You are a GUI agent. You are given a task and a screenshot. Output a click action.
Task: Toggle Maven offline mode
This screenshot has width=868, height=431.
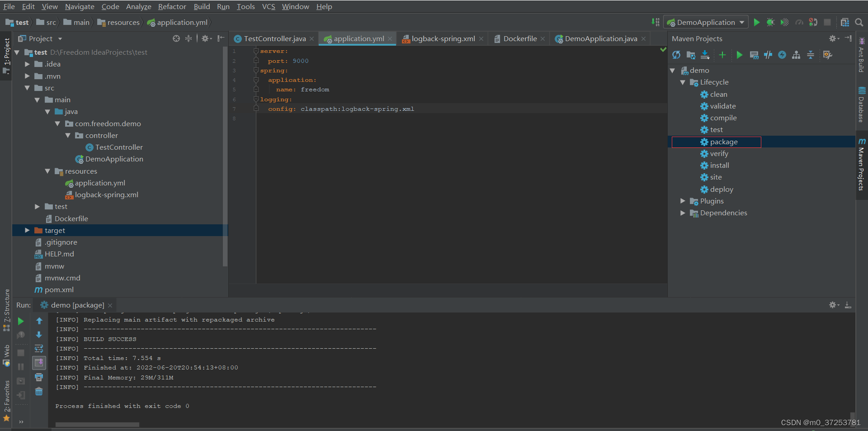click(x=783, y=55)
